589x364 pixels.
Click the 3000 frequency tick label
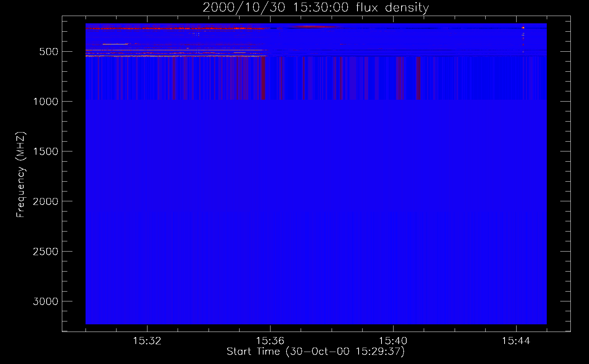pyautogui.click(x=46, y=301)
